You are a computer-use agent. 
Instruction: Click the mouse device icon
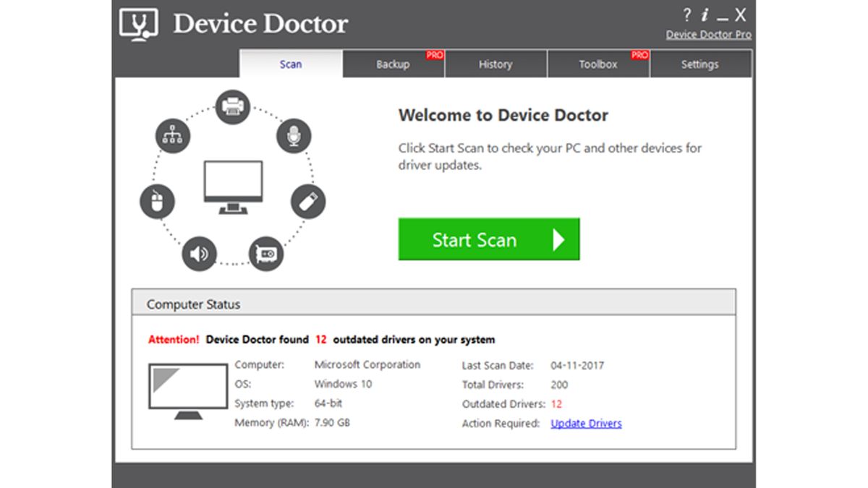(158, 201)
